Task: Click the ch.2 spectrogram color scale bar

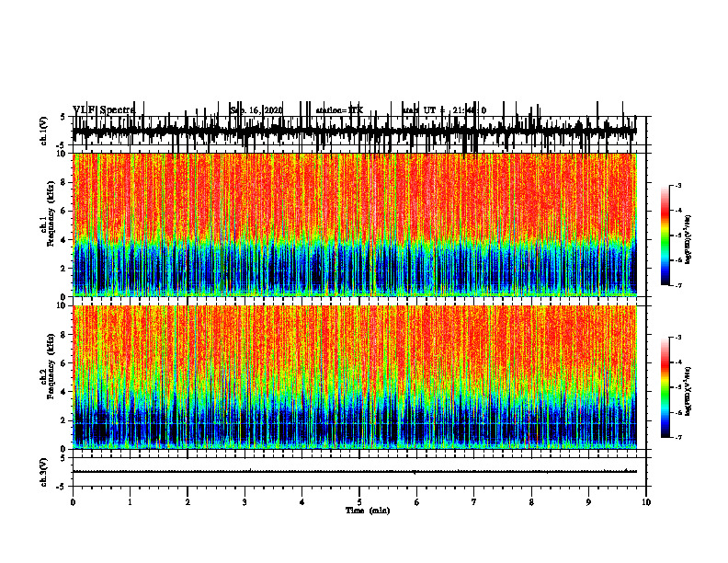Action: [665, 387]
